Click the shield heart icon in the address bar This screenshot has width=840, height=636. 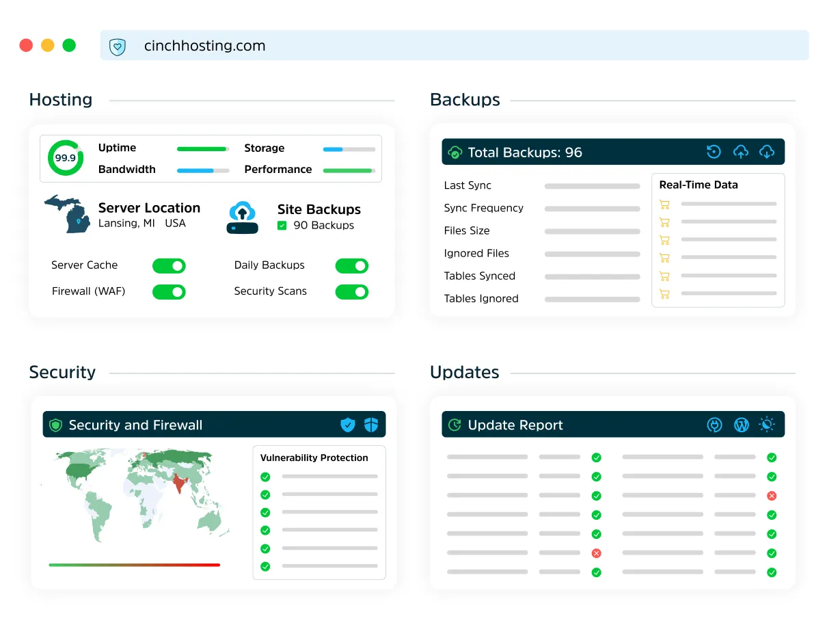point(118,47)
